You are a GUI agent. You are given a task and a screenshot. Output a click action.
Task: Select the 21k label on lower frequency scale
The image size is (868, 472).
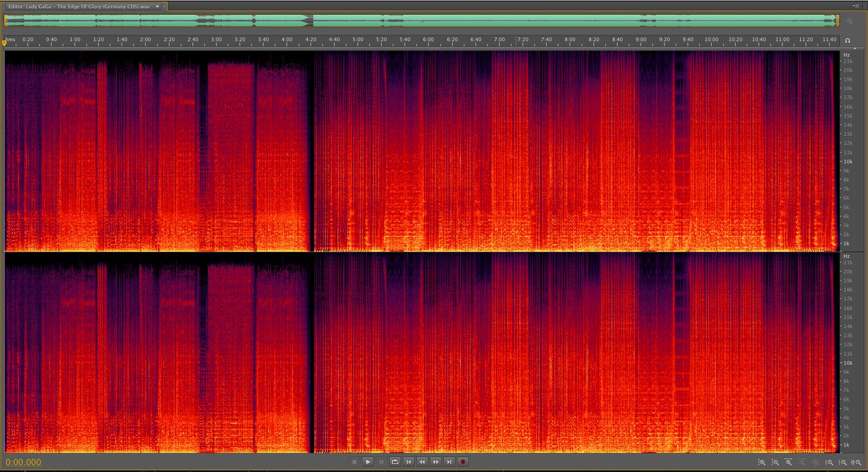point(847,263)
